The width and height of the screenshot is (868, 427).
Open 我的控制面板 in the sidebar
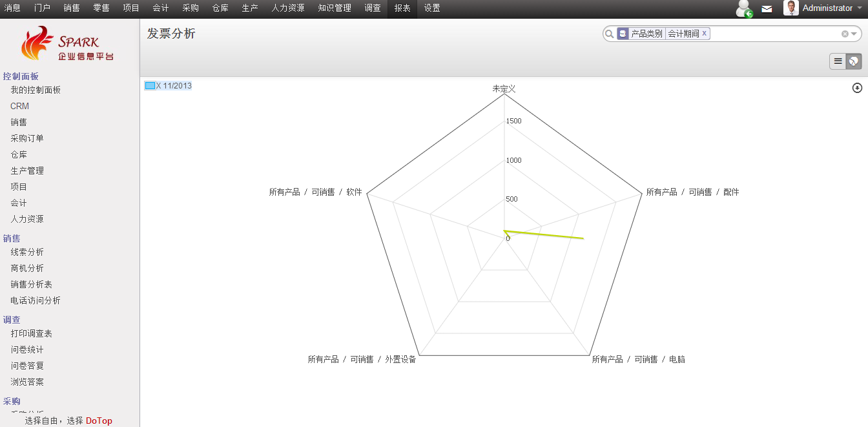[36, 90]
